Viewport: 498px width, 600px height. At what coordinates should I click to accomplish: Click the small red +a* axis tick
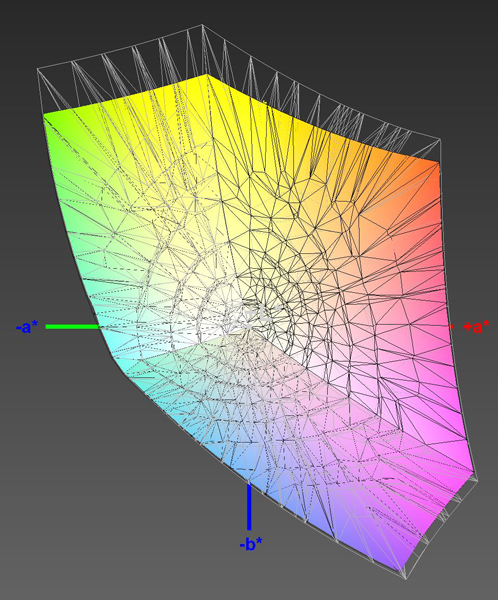click(x=451, y=327)
